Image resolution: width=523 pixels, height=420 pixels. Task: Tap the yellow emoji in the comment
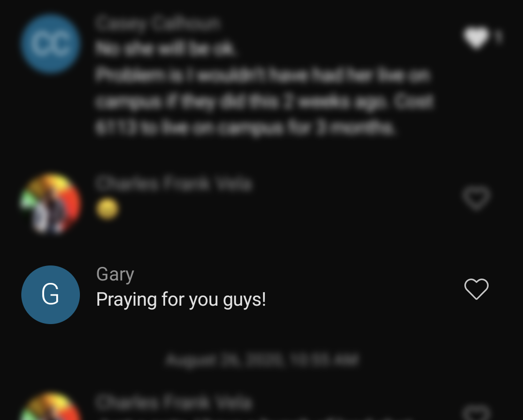click(x=108, y=209)
